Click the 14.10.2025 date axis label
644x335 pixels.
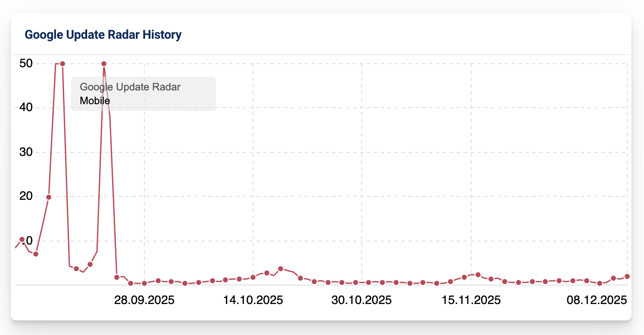(253, 300)
